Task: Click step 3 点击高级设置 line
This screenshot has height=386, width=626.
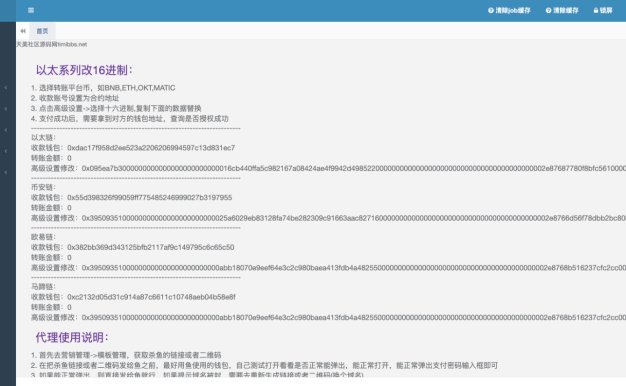Action: pyautogui.click(x=116, y=108)
